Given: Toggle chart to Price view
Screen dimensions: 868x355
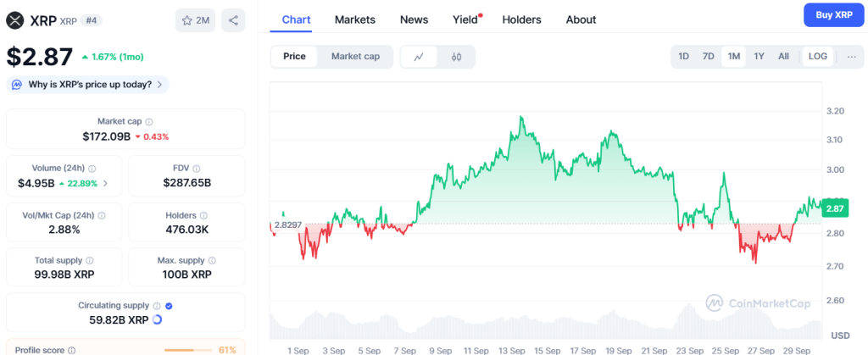Looking at the screenshot, I should 294,57.
